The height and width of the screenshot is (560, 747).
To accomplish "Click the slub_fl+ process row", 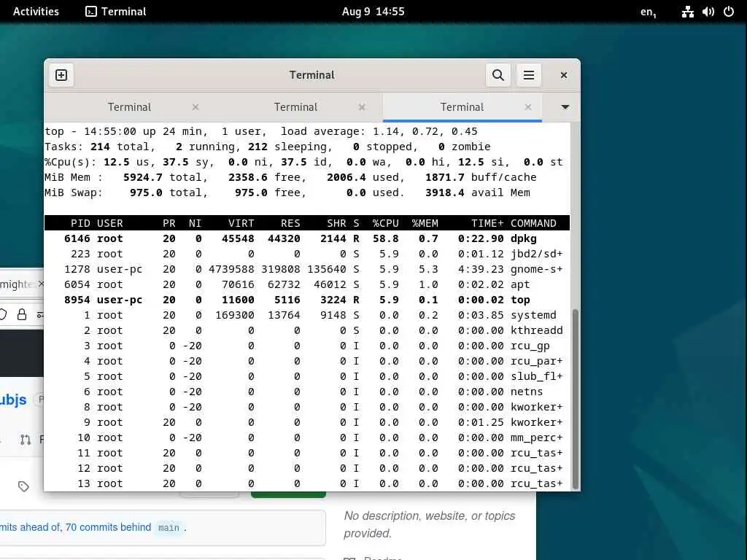I will point(307,376).
